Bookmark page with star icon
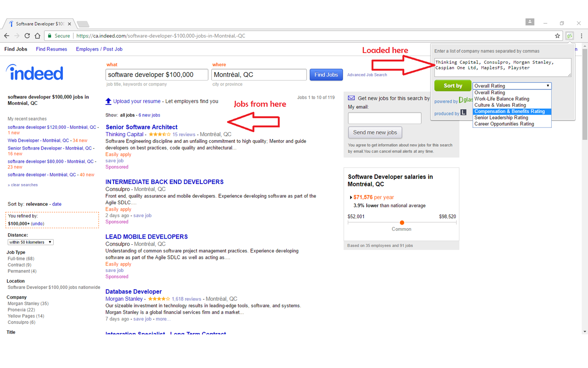Viewport: 588px width, 368px height. [x=558, y=36]
